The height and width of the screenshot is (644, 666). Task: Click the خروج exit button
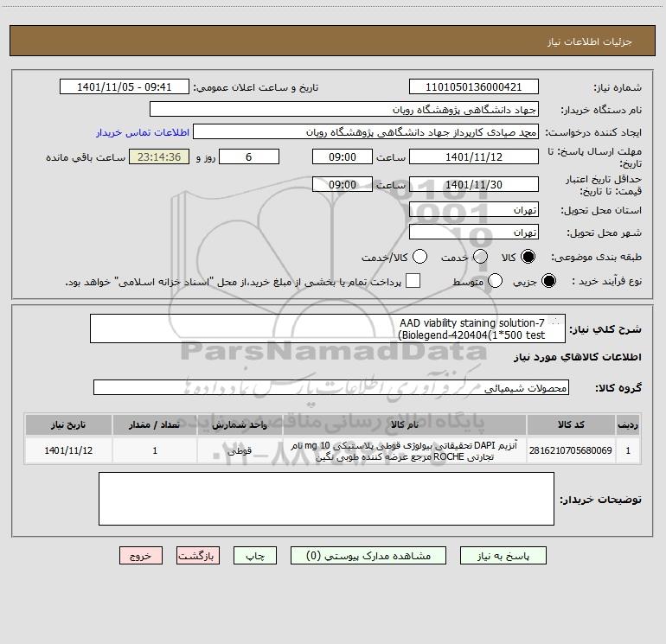pos(141,556)
